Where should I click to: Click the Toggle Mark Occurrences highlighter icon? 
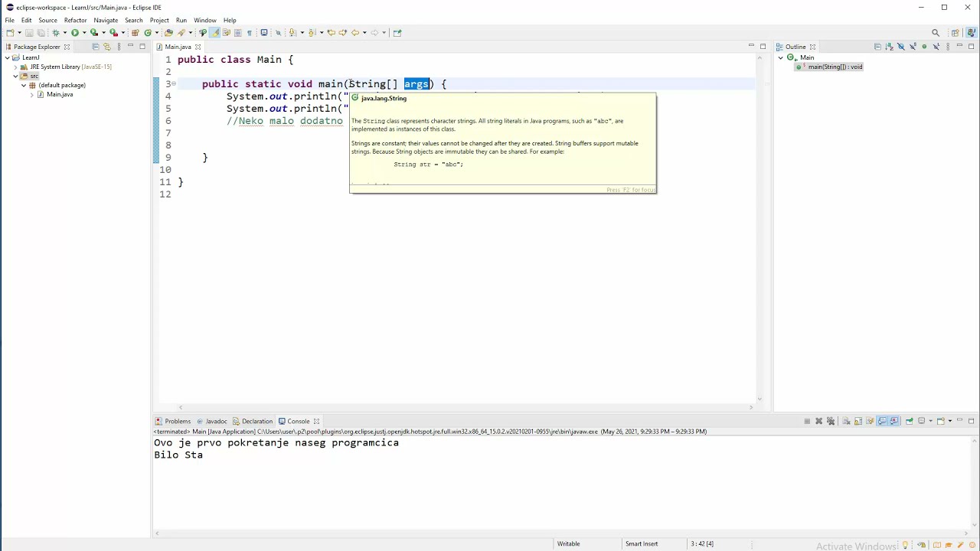click(x=214, y=32)
